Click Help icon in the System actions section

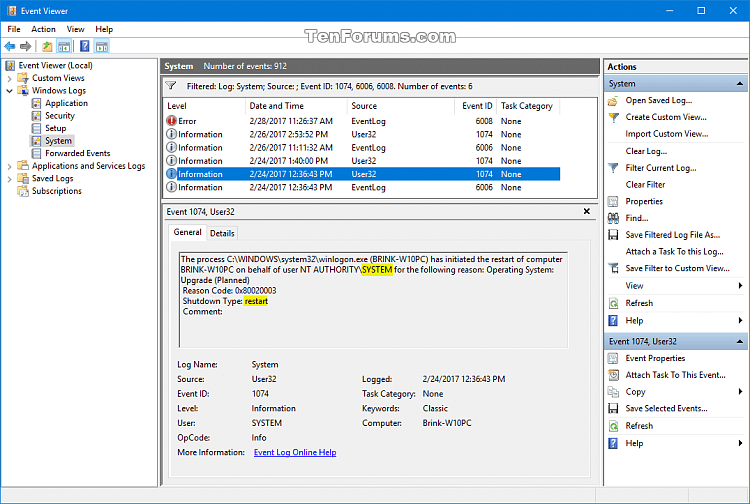[x=613, y=320]
